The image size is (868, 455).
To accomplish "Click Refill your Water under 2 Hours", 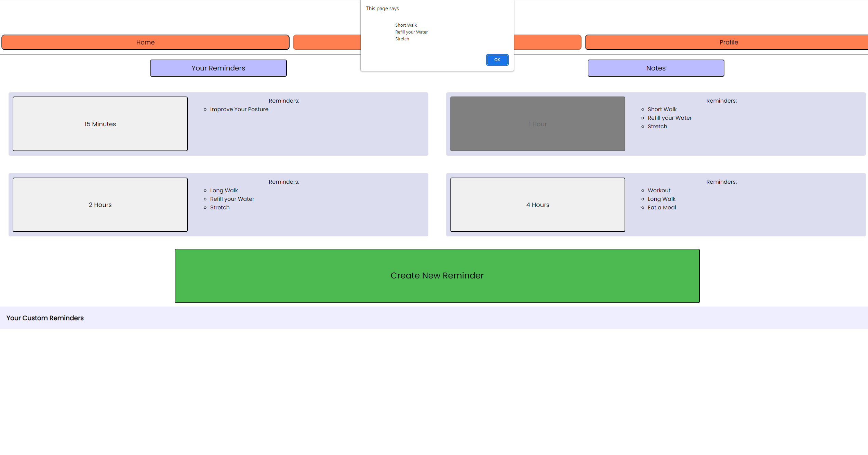I will tap(232, 199).
